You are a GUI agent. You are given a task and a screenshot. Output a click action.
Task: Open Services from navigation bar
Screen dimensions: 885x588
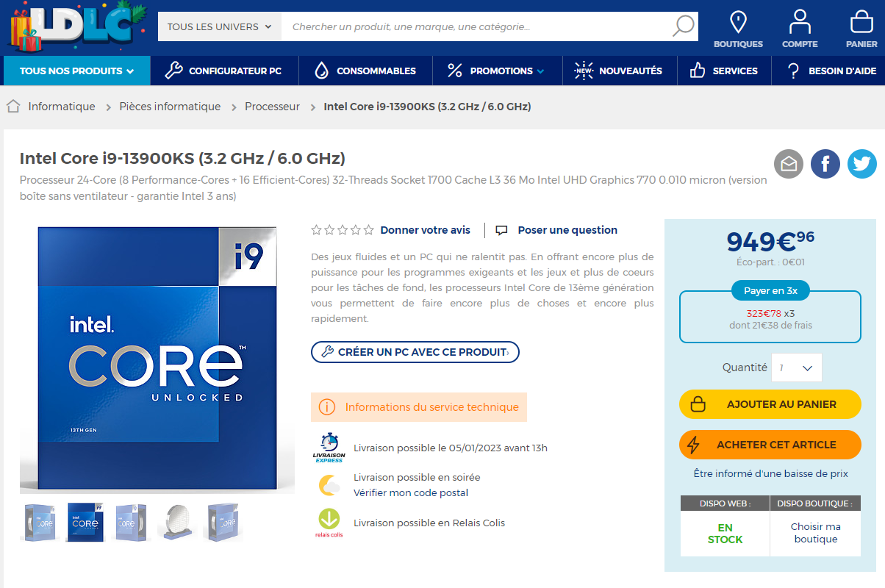(723, 71)
